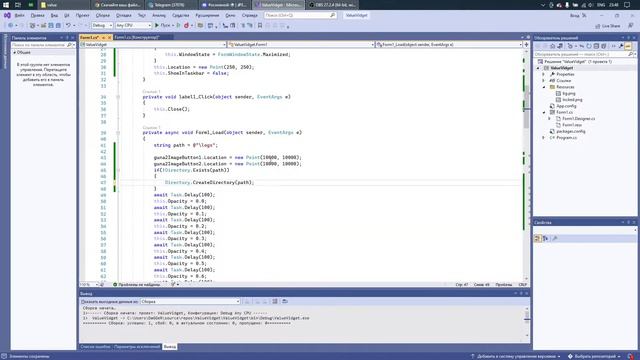
Task: Select App.config in Solution Explorer
Action: point(566,106)
